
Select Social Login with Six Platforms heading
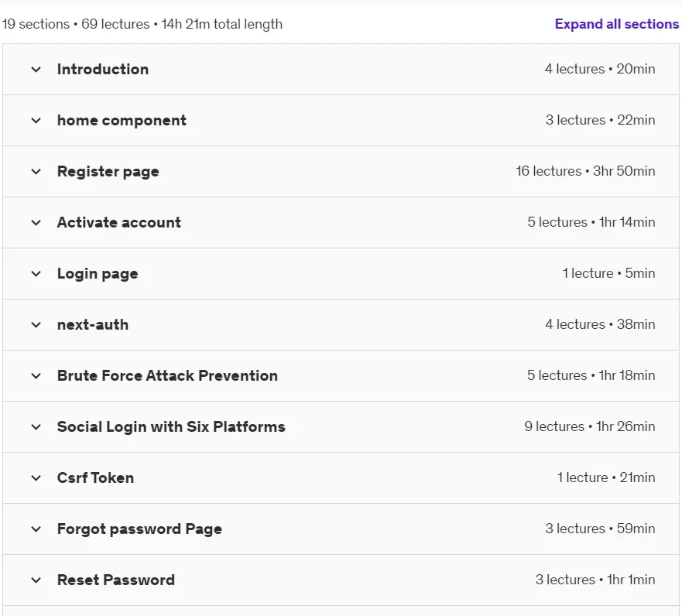click(x=171, y=427)
